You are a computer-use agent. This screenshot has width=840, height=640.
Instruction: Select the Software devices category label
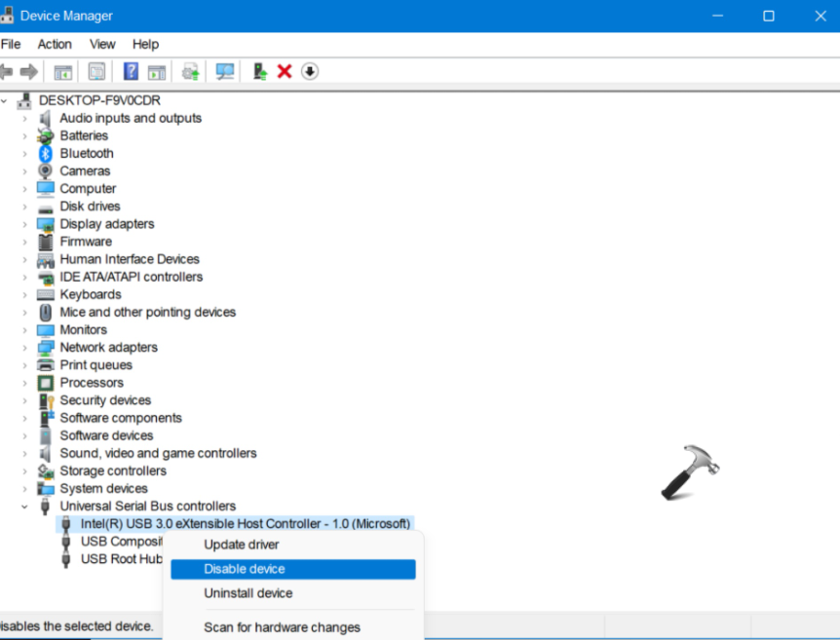(106, 436)
